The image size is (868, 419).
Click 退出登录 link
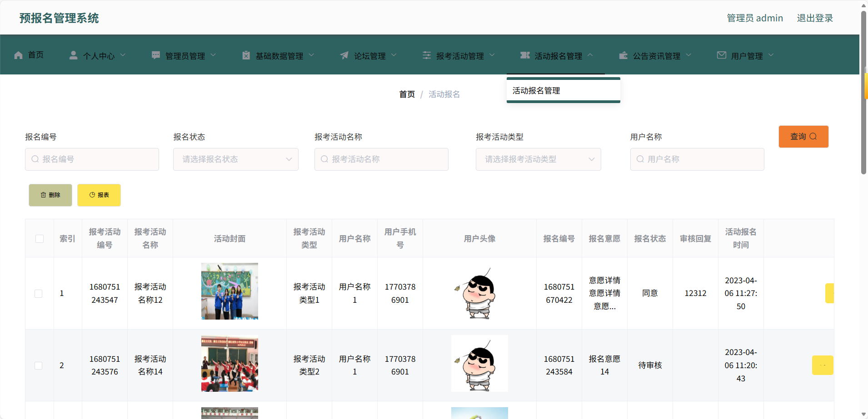[x=815, y=18]
